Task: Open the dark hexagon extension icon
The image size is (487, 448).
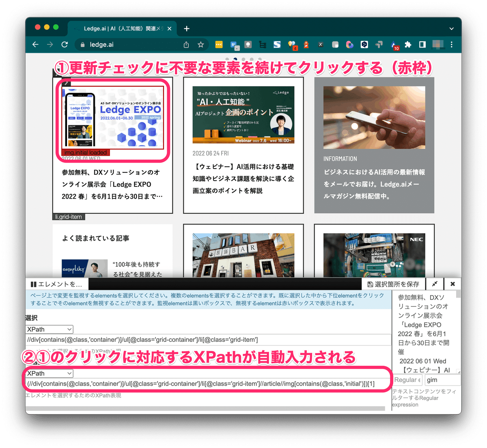Action: tap(364, 45)
